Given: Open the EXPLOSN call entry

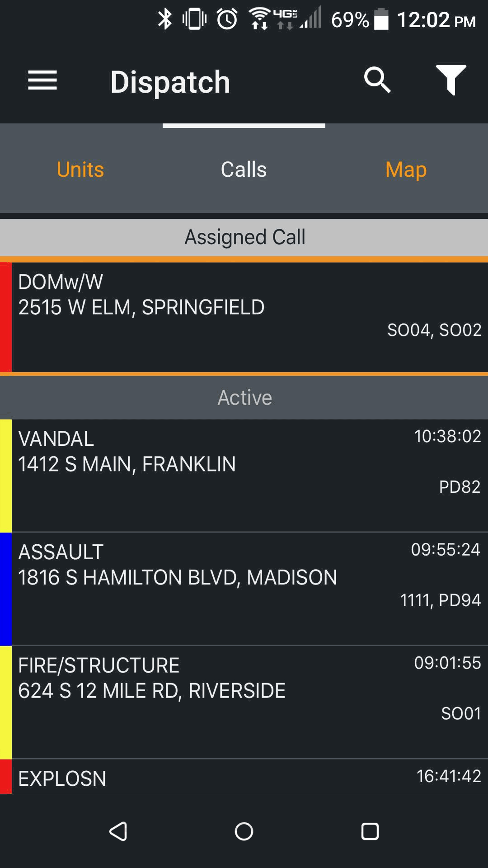Looking at the screenshot, I should tap(244, 778).
